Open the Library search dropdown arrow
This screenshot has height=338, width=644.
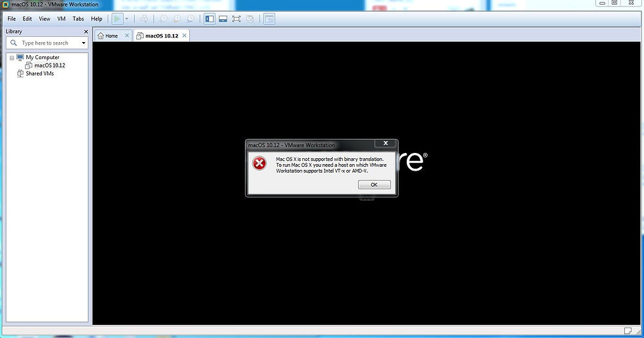coord(84,43)
